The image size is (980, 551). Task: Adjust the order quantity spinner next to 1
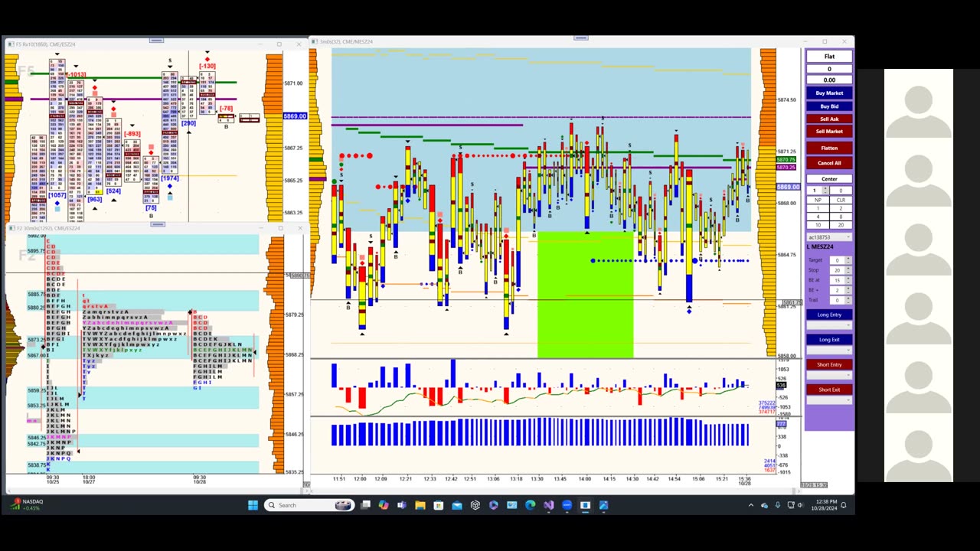(x=825, y=190)
